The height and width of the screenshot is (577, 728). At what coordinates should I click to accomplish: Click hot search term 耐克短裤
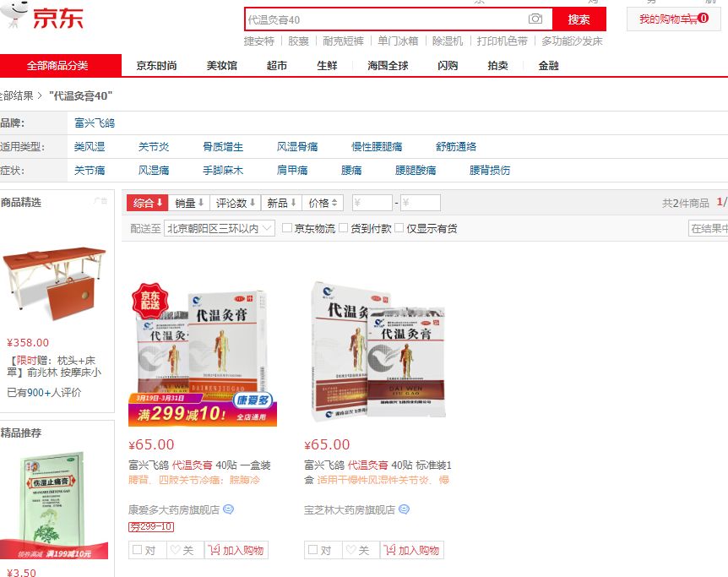[343, 41]
